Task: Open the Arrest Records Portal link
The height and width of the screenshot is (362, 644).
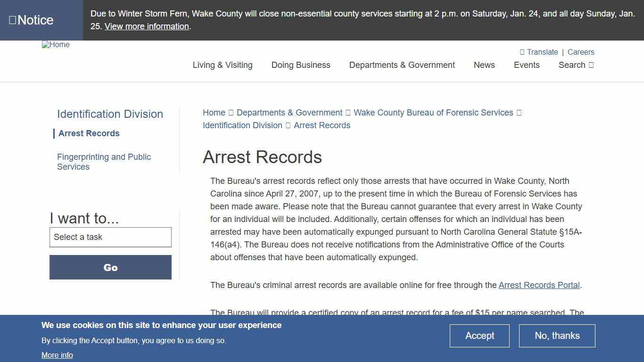Action: click(539, 285)
